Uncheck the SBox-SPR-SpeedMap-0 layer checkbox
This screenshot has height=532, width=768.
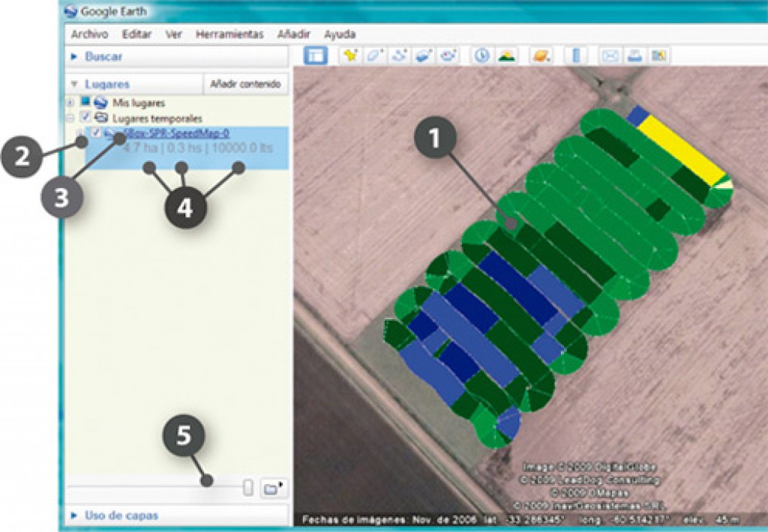point(96,133)
